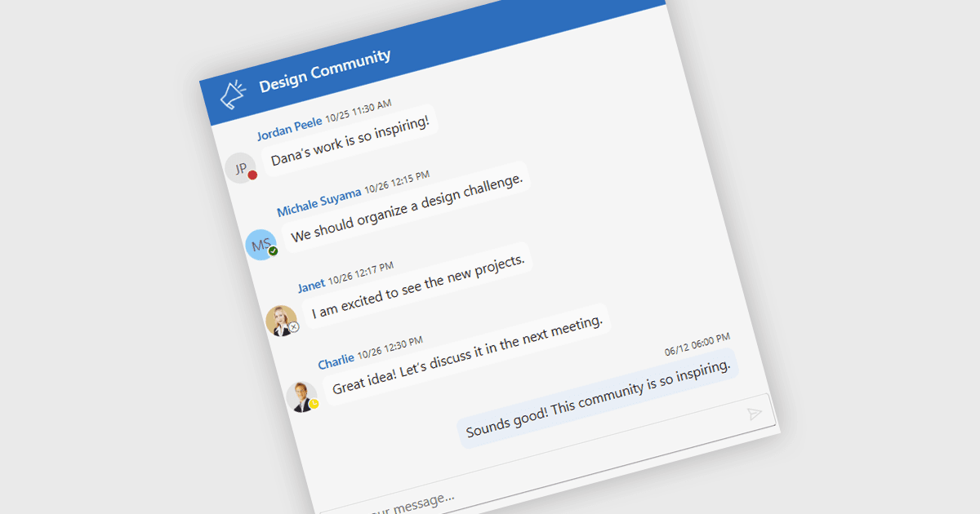The width and height of the screenshot is (980, 514).
Task: Click the green available status badge on MS avatar
Action: (273, 251)
